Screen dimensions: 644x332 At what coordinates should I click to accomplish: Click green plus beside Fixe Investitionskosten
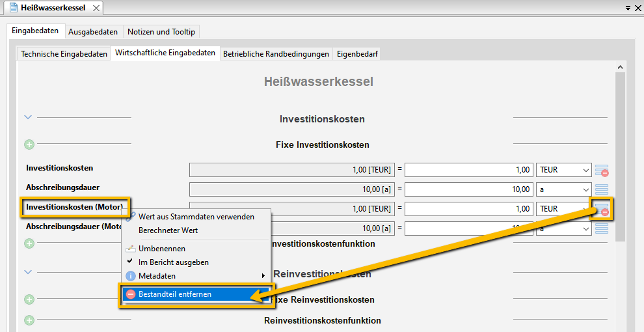29,145
